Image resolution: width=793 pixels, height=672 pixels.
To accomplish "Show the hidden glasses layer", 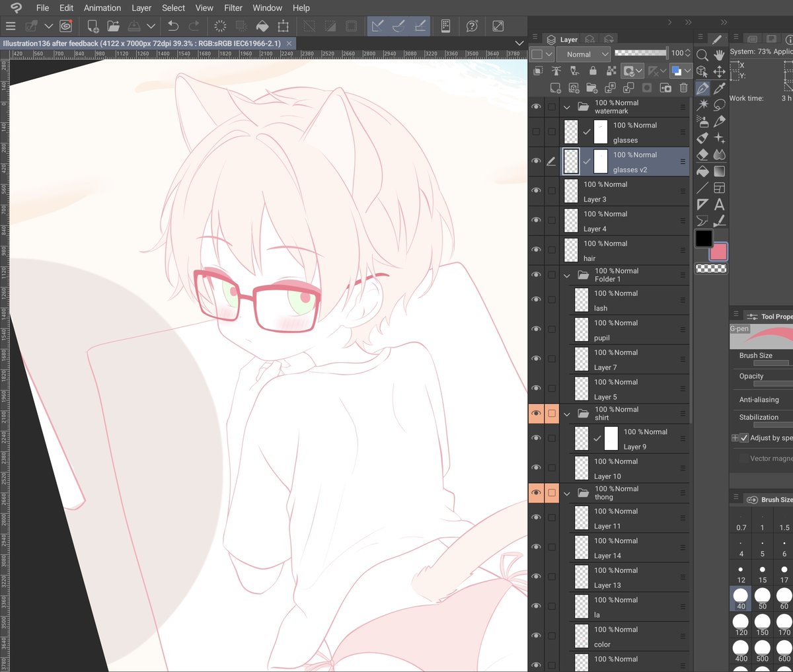I will click(536, 131).
